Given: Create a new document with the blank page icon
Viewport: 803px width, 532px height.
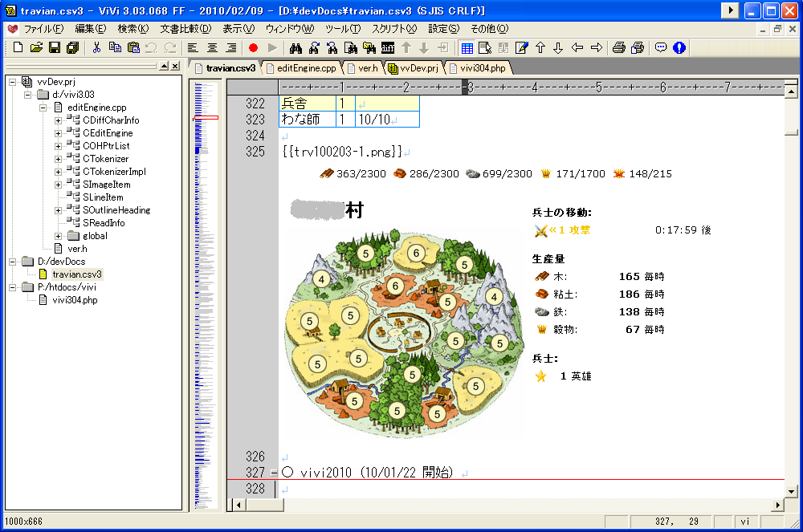Looking at the screenshot, I should 18,47.
